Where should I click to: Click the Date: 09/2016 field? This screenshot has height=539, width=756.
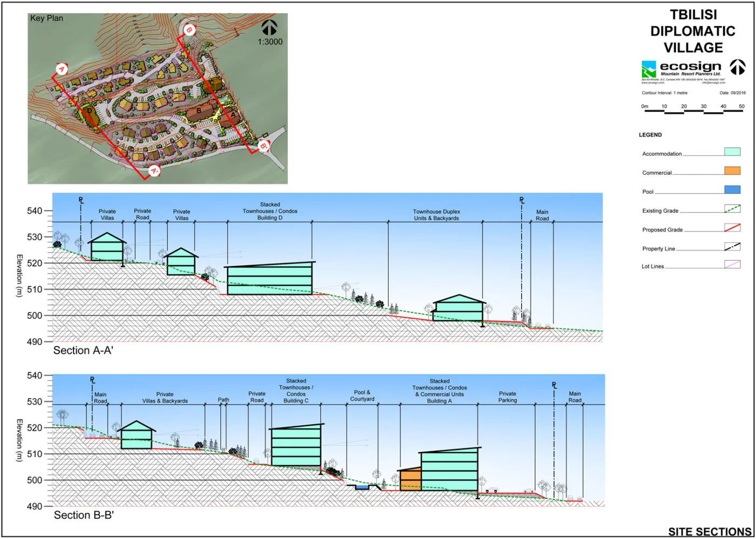click(x=732, y=93)
